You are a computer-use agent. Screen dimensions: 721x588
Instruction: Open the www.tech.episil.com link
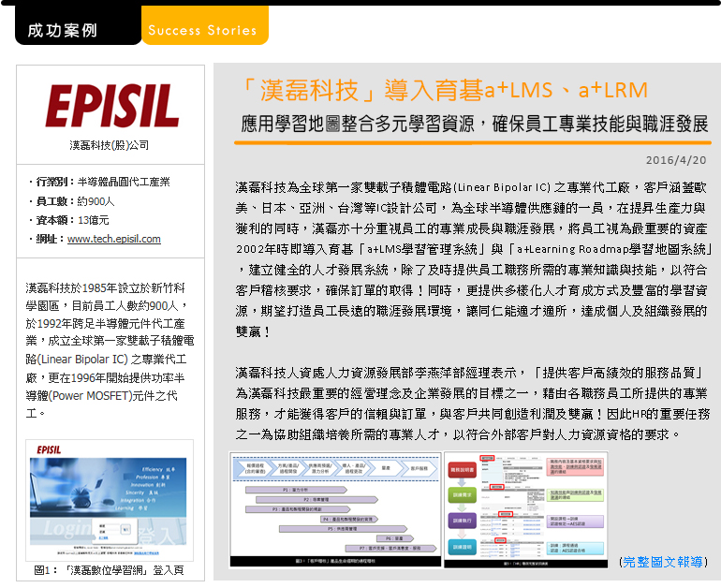[x=114, y=239]
